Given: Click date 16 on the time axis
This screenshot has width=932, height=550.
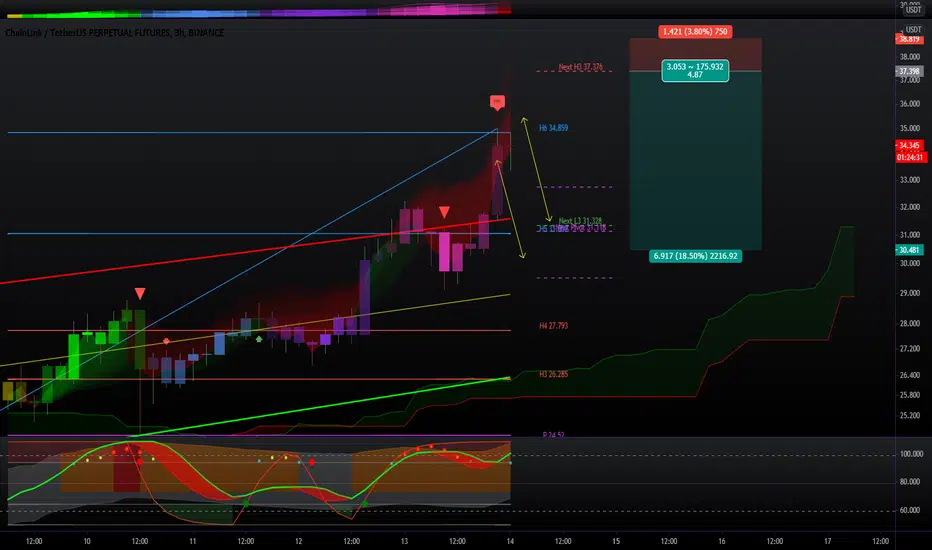Looking at the screenshot, I should 722,542.
